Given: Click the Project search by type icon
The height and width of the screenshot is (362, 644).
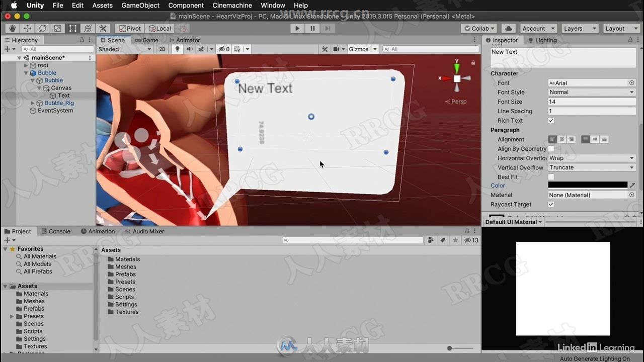Looking at the screenshot, I should tap(431, 240).
